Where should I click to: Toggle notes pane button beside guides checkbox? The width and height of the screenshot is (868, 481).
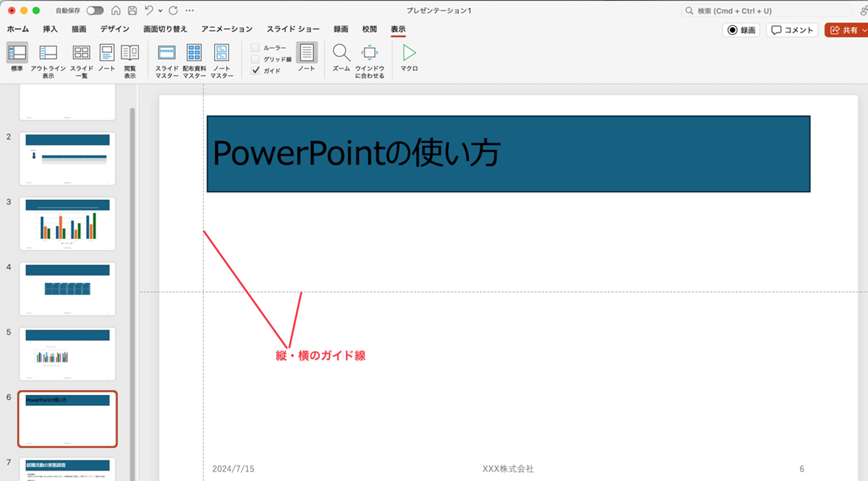[307, 57]
